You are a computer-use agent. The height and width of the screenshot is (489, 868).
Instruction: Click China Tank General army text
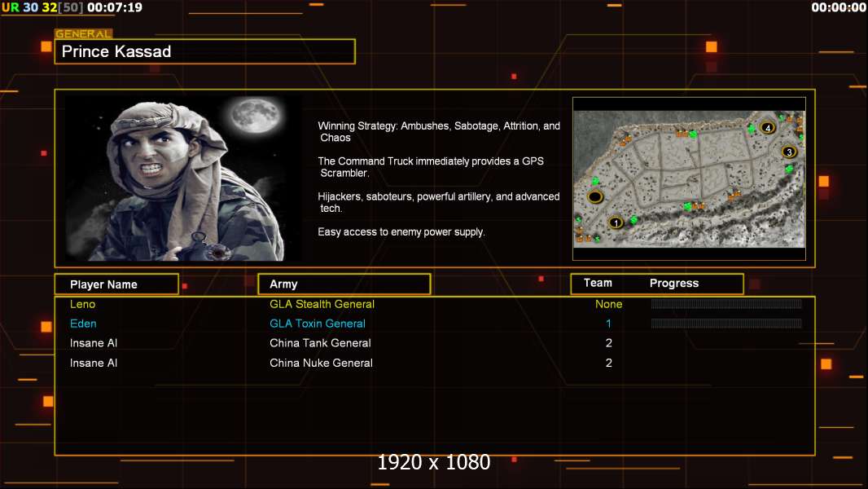(320, 343)
